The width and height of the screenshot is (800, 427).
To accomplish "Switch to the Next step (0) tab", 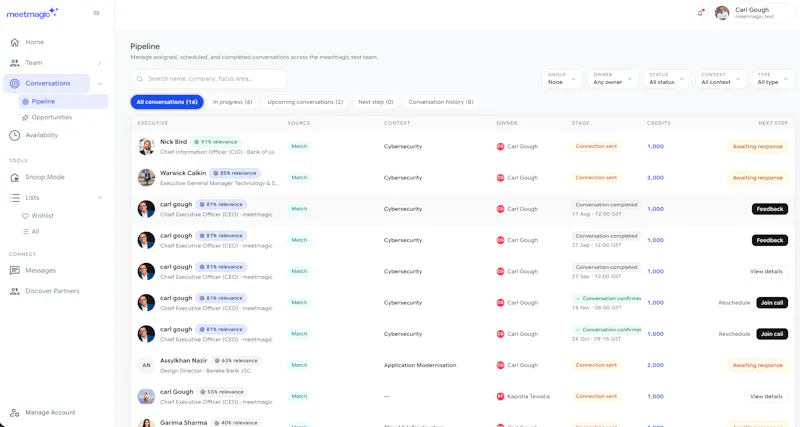I will [x=376, y=102].
